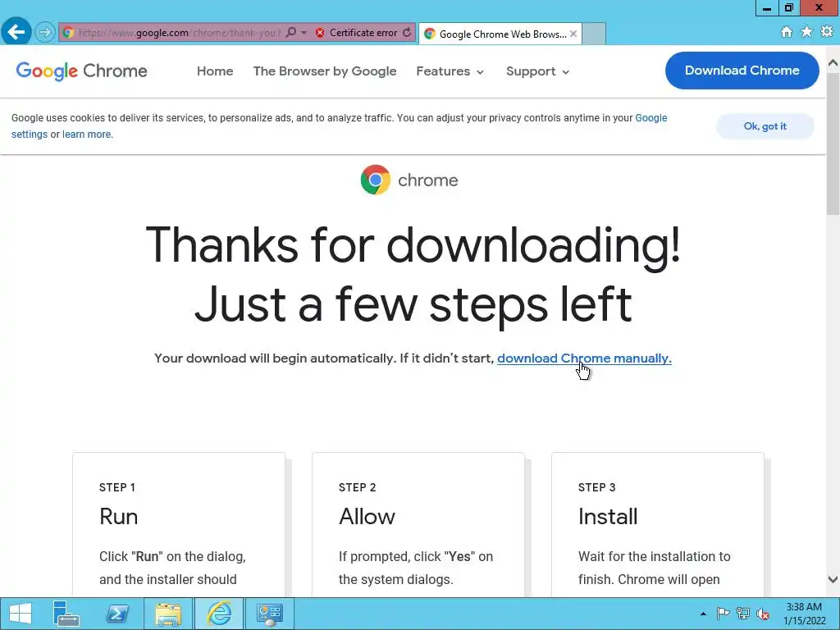Open File Explorer from the taskbar
Image resolution: width=840 pixels, height=630 pixels.
pyautogui.click(x=168, y=614)
